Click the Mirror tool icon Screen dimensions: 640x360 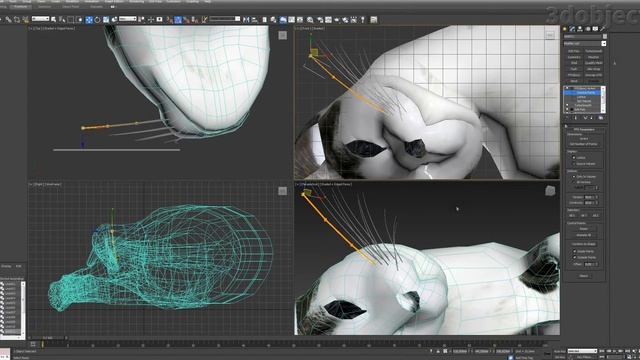click(246, 20)
